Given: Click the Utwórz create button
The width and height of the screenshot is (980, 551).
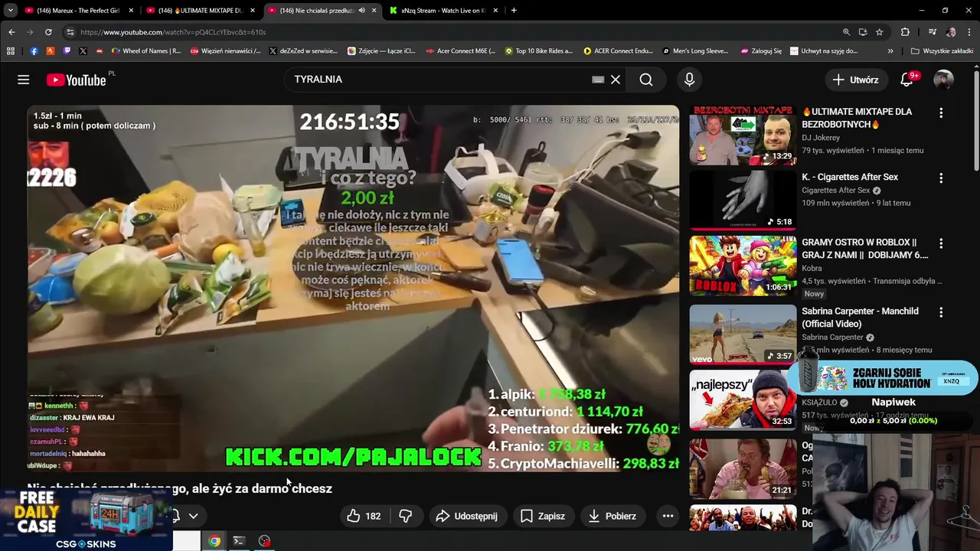Looking at the screenshot, I should (856, 80).
